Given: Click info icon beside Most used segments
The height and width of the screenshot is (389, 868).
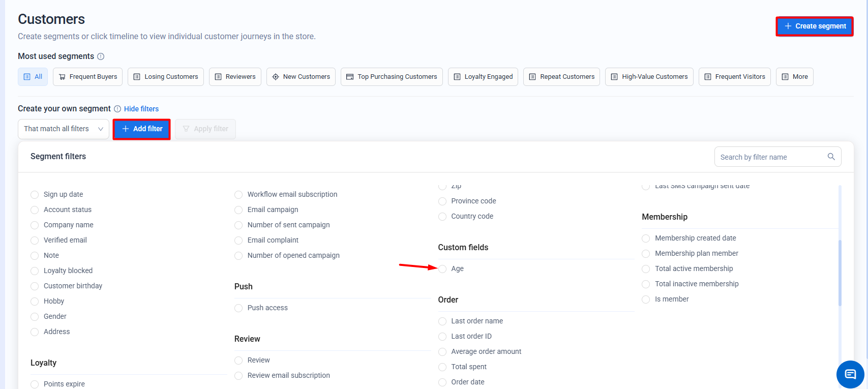Looking at the screenshot, I should coord(101,56).
